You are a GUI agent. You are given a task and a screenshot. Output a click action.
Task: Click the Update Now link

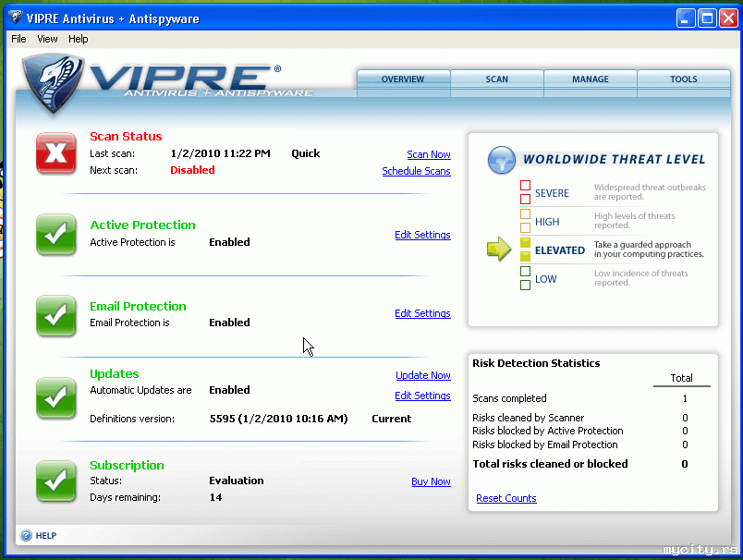pyautogui.click(x=423, y=375)
